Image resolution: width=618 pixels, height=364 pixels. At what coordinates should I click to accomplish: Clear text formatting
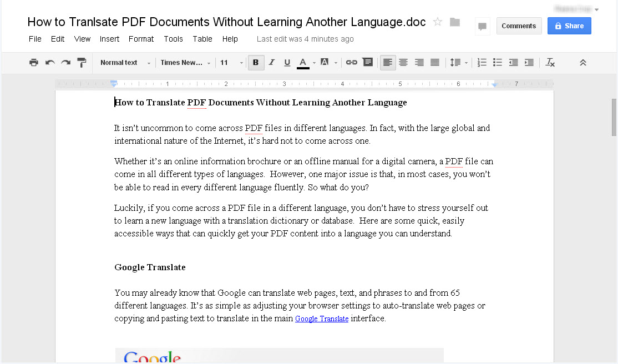tap(550, 62)
